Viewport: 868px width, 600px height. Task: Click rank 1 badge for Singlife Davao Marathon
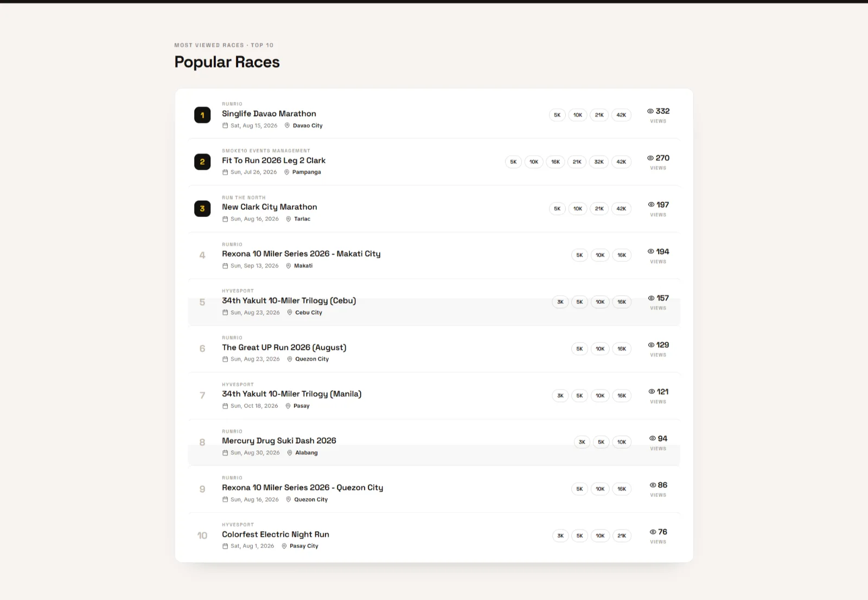pos(202,115)
